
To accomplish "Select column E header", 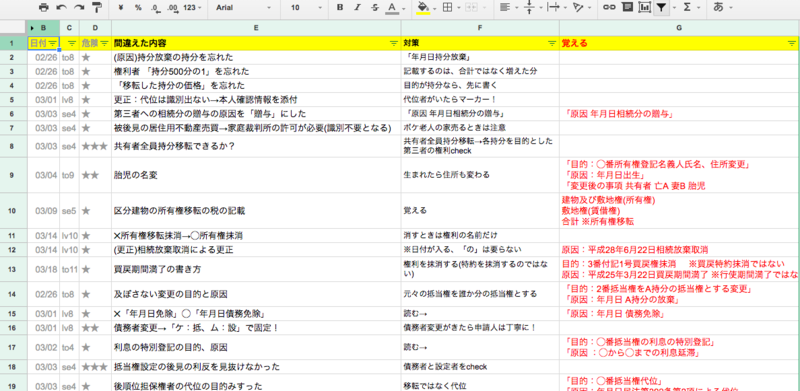I will (256, 28).
